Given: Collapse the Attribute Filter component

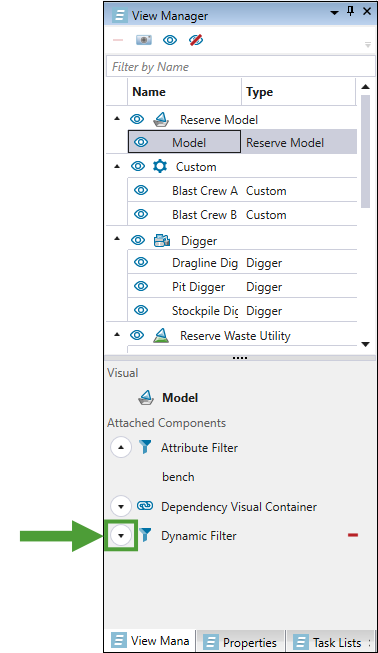Looking at the screenshot, I should click(x=121, y=447).
